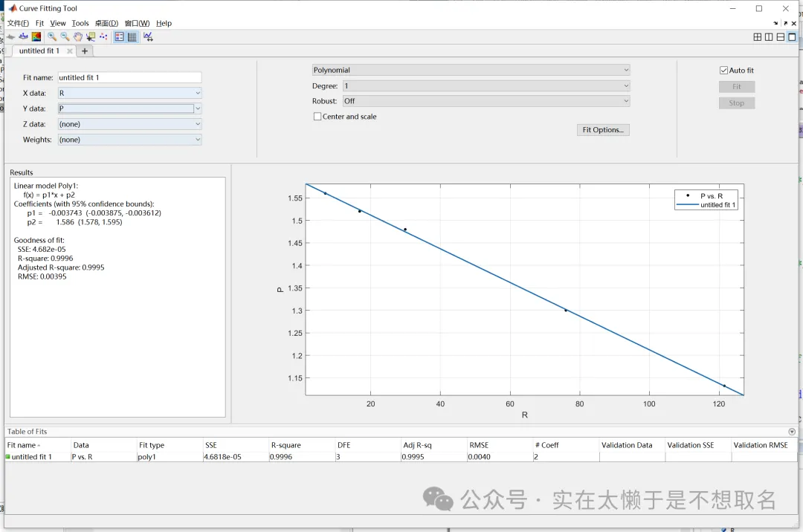The image size is (803, 532).
Task: Add a new fit tab with plus
Action: [x=85, y=51]
